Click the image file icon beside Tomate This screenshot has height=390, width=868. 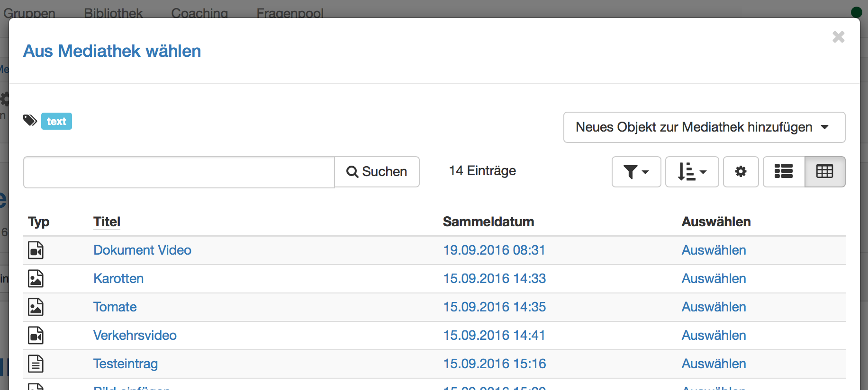point(36,307)
